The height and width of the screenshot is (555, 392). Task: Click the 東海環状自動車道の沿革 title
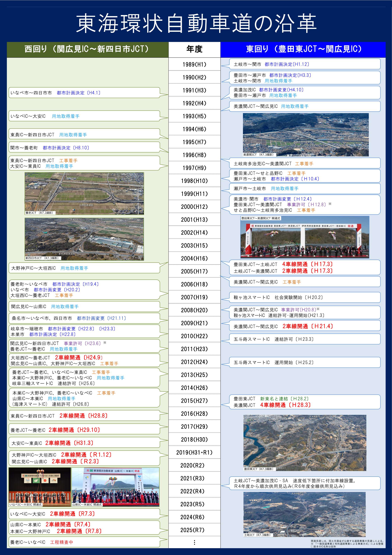coord(196,23)
